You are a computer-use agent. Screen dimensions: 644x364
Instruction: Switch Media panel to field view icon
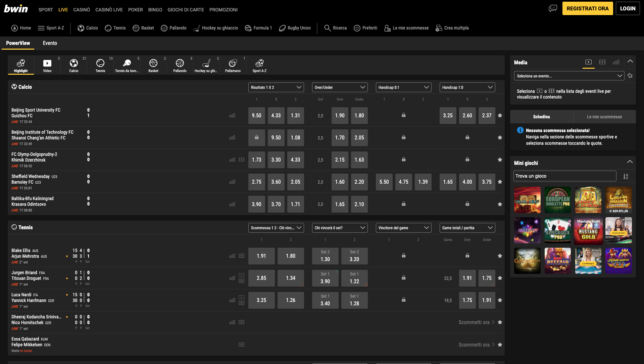pyautogui.click(x=602, y=62)
